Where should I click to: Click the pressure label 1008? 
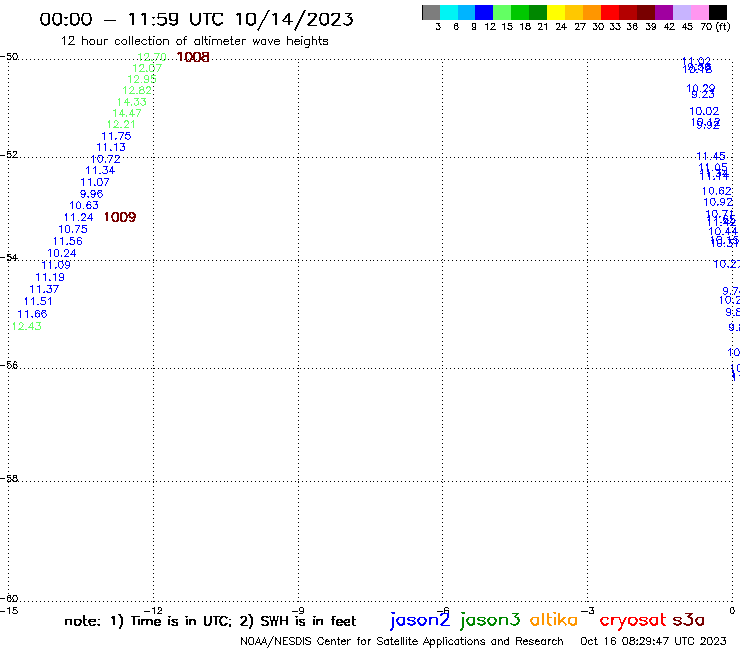(193, 57)
